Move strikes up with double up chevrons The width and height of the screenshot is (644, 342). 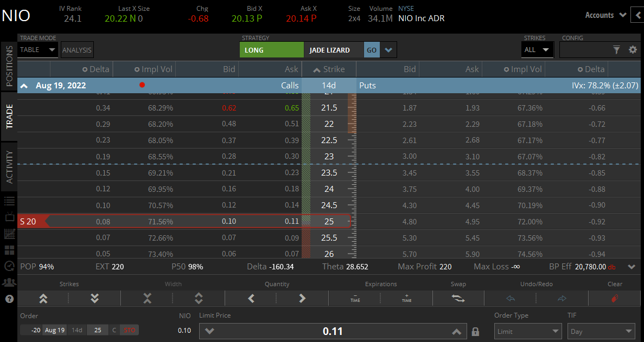(43, 298)
